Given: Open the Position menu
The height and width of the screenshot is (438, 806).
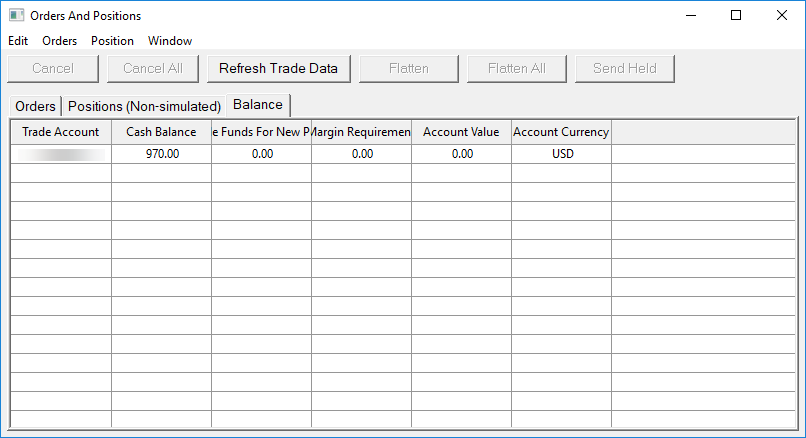Looking at the screenshot, I should 112,41.
